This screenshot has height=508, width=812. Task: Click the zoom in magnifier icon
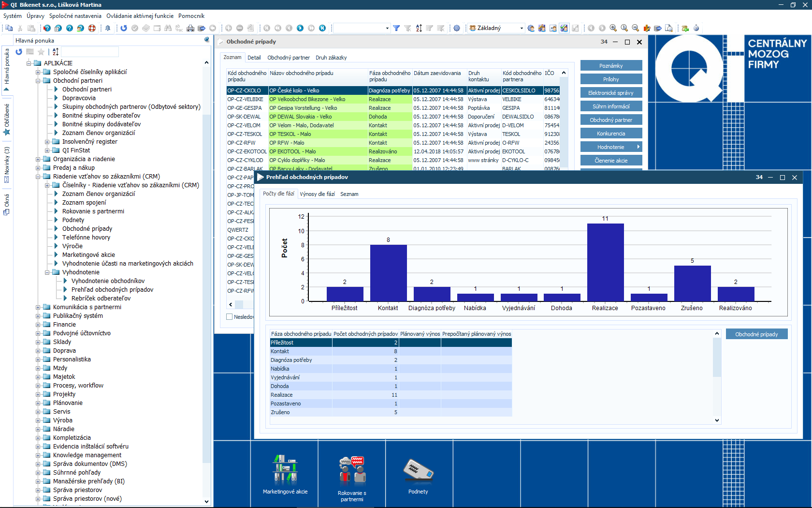point(613,28)
